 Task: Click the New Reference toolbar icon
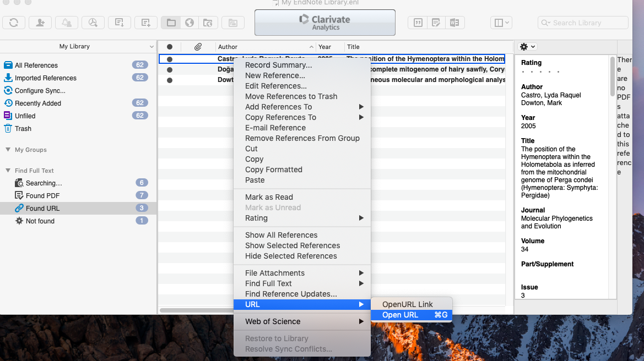[x=146, y=23]
